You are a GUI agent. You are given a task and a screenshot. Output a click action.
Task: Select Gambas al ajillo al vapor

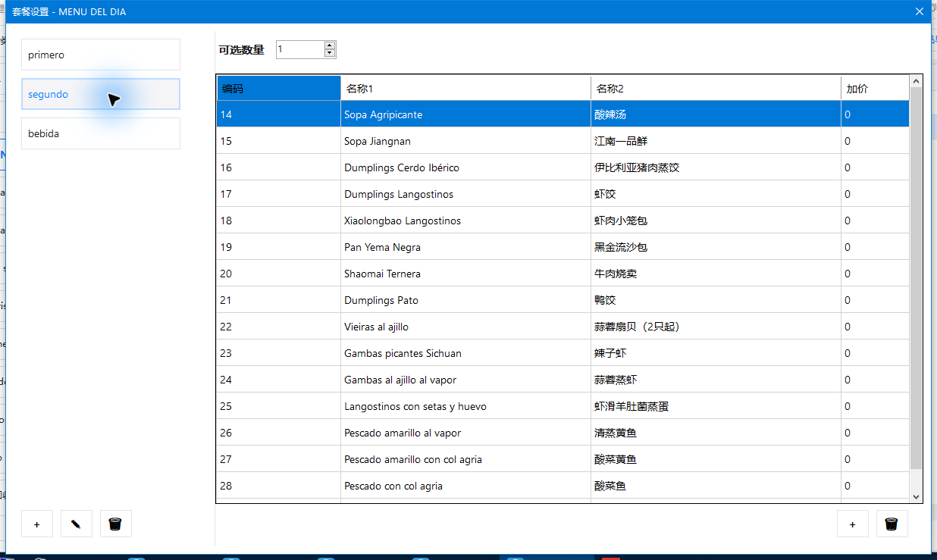pyautogui.click(x=563, y=380)
